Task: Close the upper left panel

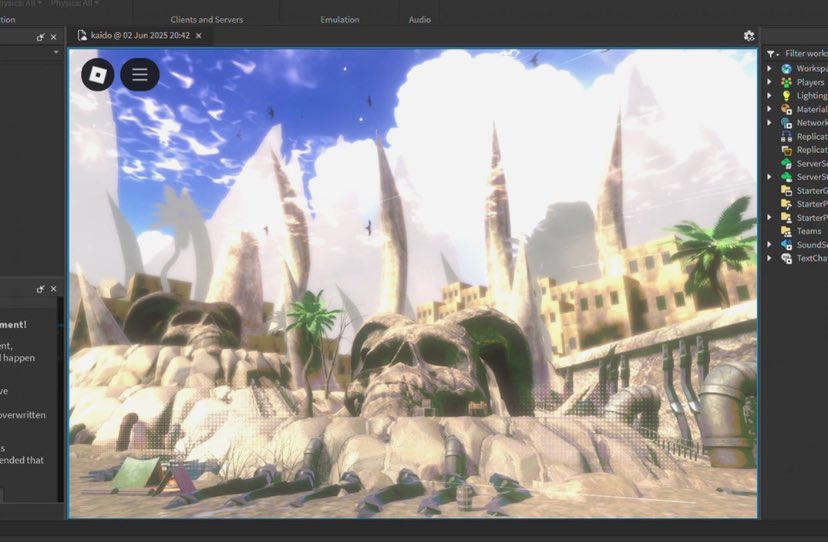Action: pyautogui.click(x=53, y=37)
